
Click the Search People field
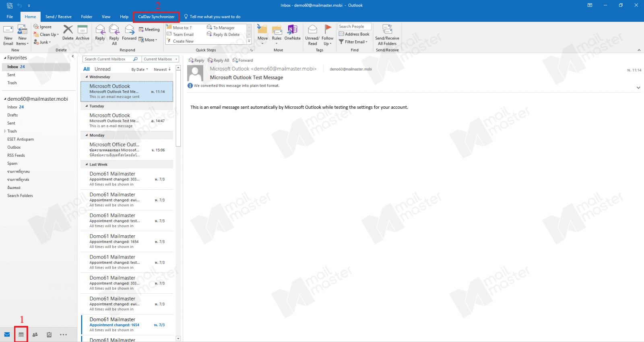[x=355, y=27]
